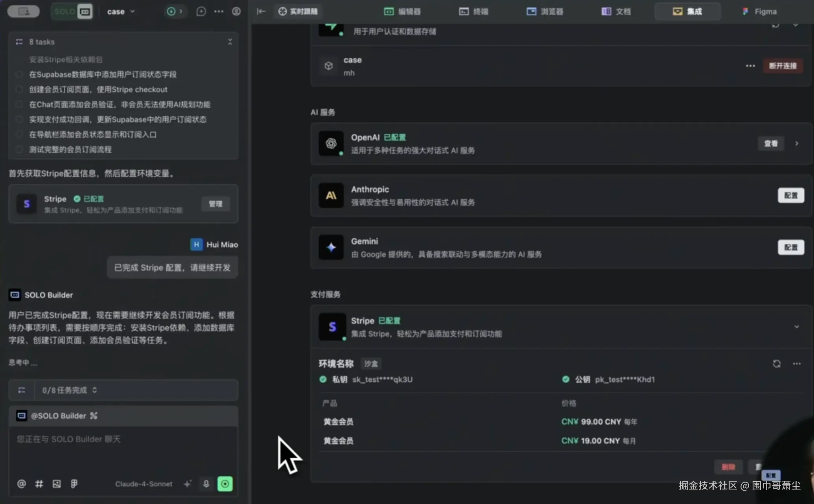This screenshot has width=814, height=504.
Task: Click the image attachment icon
Action: (57, 484)
